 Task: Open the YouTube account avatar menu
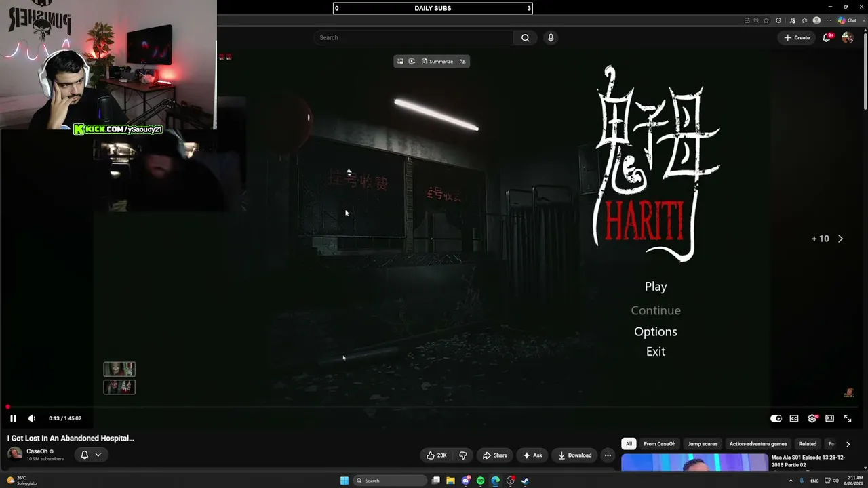click(x=848, y=37)
